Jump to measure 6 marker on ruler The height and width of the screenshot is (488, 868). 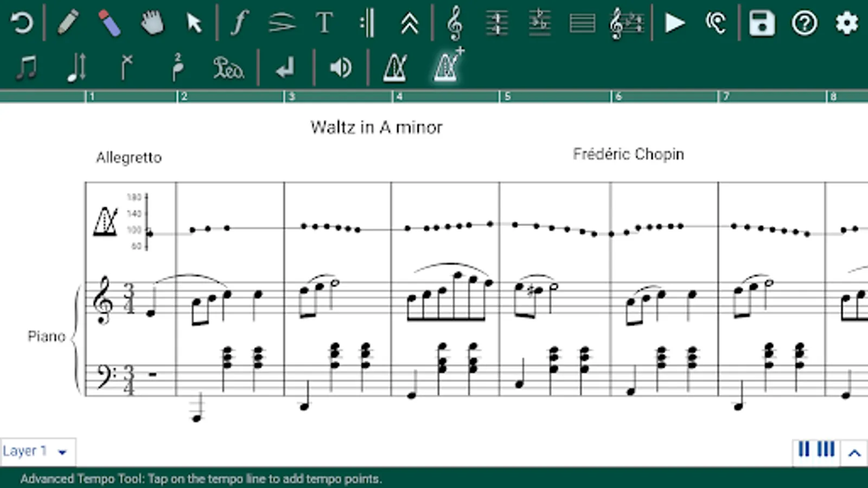coord(618,97)
